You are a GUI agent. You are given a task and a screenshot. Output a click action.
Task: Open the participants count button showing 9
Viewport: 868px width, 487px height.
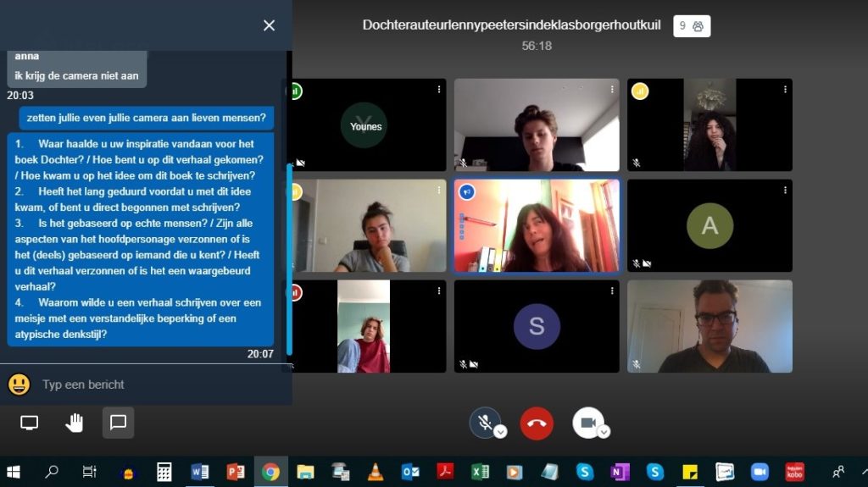pyautogui.click(x=692, y=26)
